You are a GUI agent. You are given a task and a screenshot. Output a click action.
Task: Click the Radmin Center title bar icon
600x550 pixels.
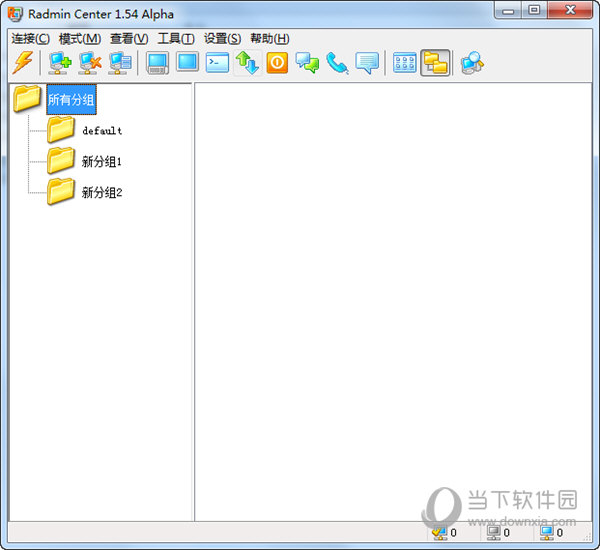[x=15, y=14]
